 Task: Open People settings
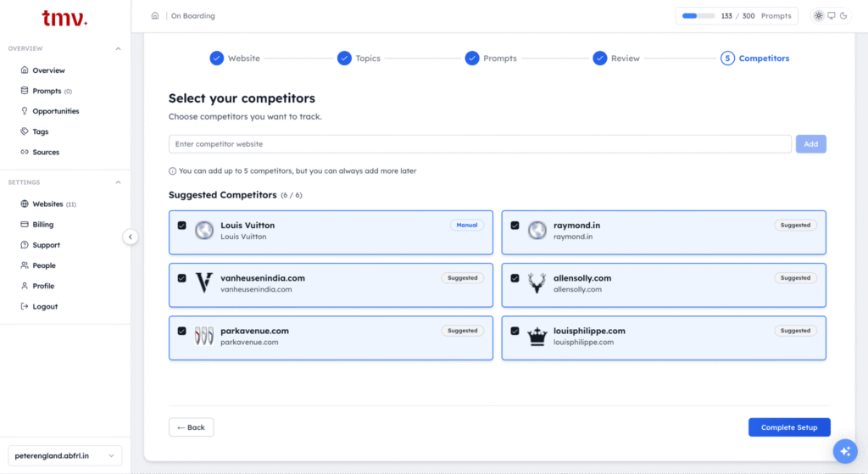[38, 265]
